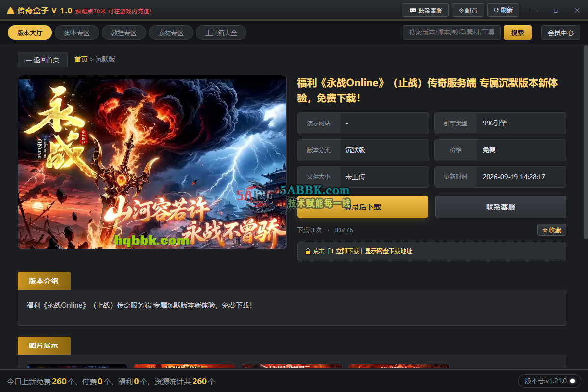Click 点击「立即下载」显示网盘下载地址 hint box
Screen dimensions: 588x392
tap(432, 251)
